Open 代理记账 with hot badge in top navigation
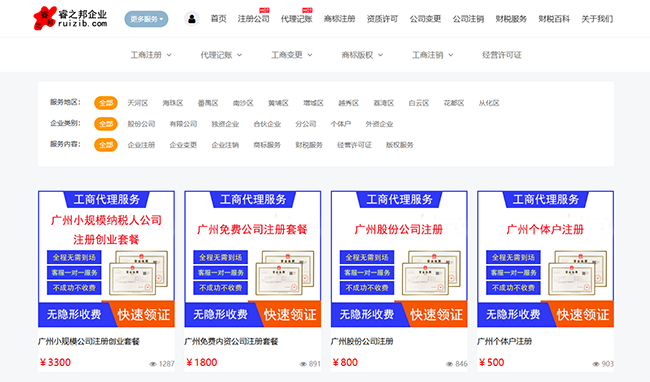 [x=296, y=19]
